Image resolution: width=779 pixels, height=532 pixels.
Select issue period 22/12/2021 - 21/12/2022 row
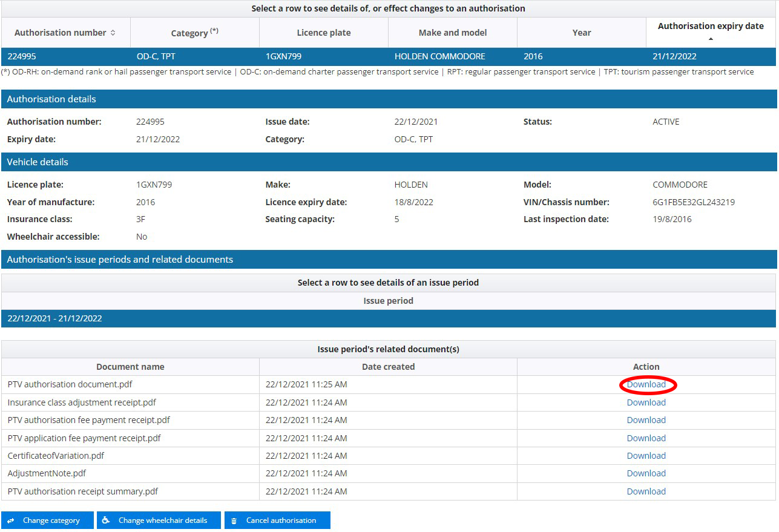389,318
